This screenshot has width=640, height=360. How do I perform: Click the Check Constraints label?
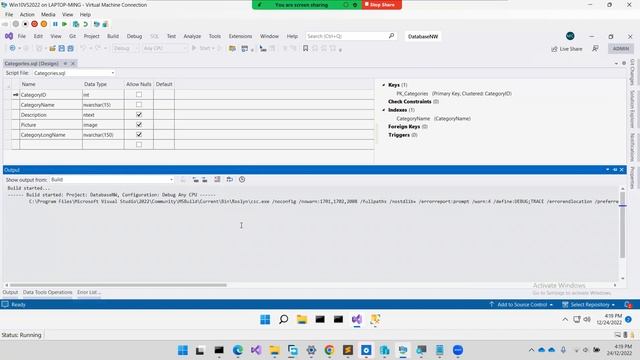point(409,102)
